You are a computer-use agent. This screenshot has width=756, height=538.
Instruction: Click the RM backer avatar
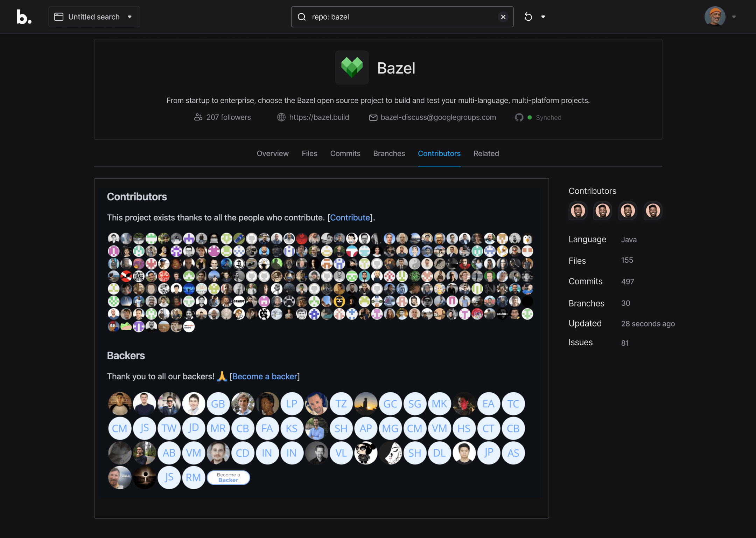tap(193, 477)
